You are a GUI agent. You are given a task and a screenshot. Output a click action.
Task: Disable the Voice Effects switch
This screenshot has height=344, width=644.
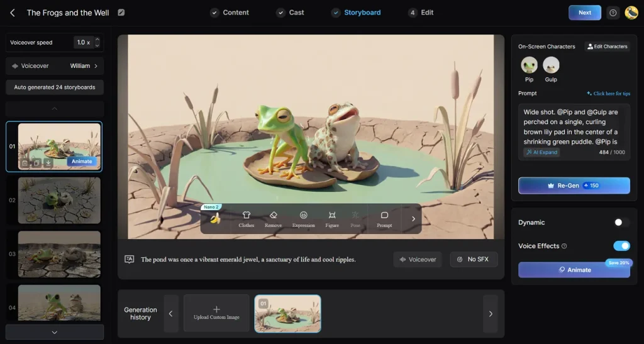[x=621, y=246]
